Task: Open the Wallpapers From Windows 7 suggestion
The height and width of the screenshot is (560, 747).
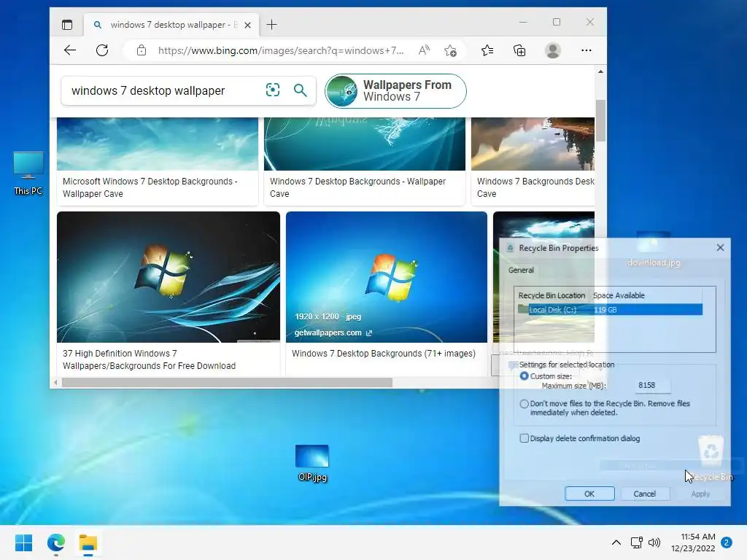Action: coord(395,91)
